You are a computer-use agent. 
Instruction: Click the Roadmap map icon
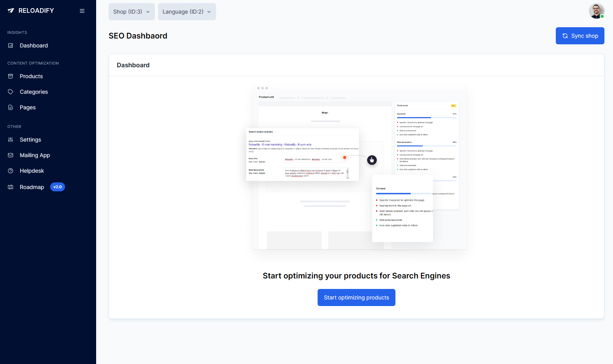(11, 187)
